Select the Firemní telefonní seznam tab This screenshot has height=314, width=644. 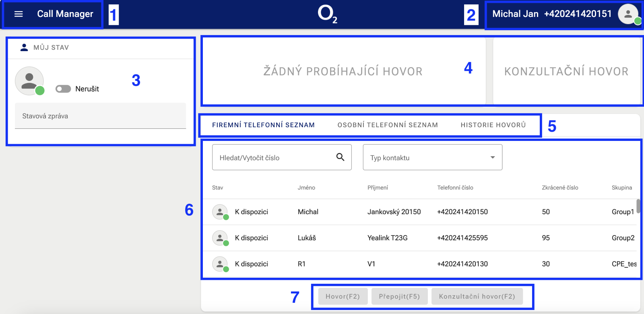click(263, 125)
